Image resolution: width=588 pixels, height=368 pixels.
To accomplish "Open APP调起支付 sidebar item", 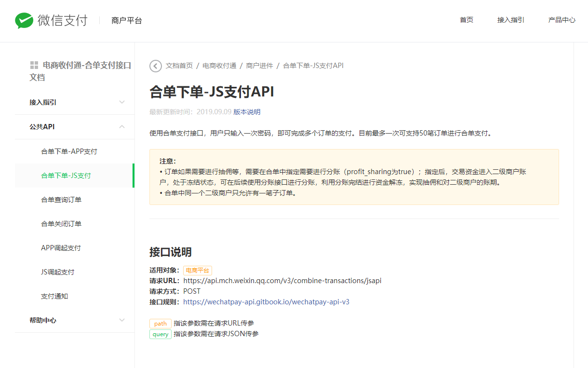I will [x=61, y=248].
